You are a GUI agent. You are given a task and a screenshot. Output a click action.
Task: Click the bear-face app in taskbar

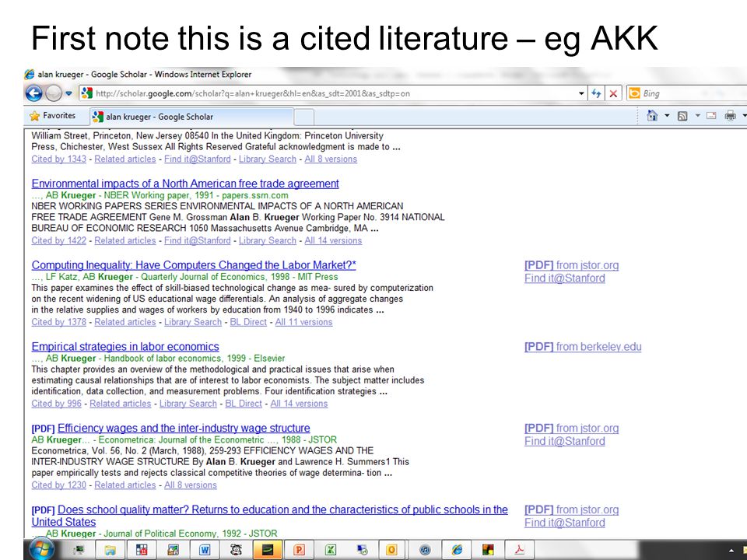pyautogui.click(x=236, y=550)
